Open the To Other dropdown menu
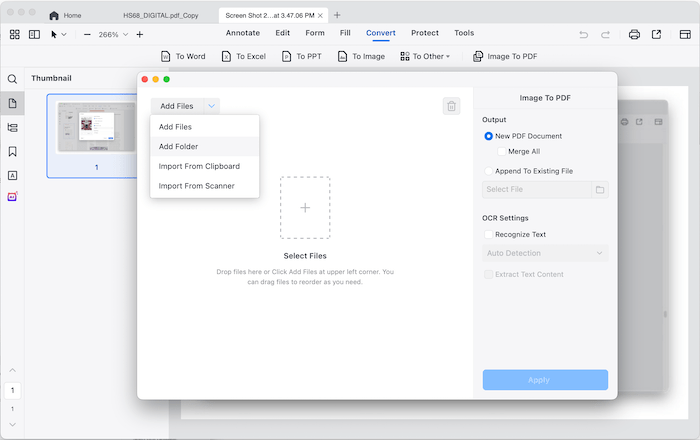Image resolution: width=700 pixels, height=440 pixels. coord(425,57)
